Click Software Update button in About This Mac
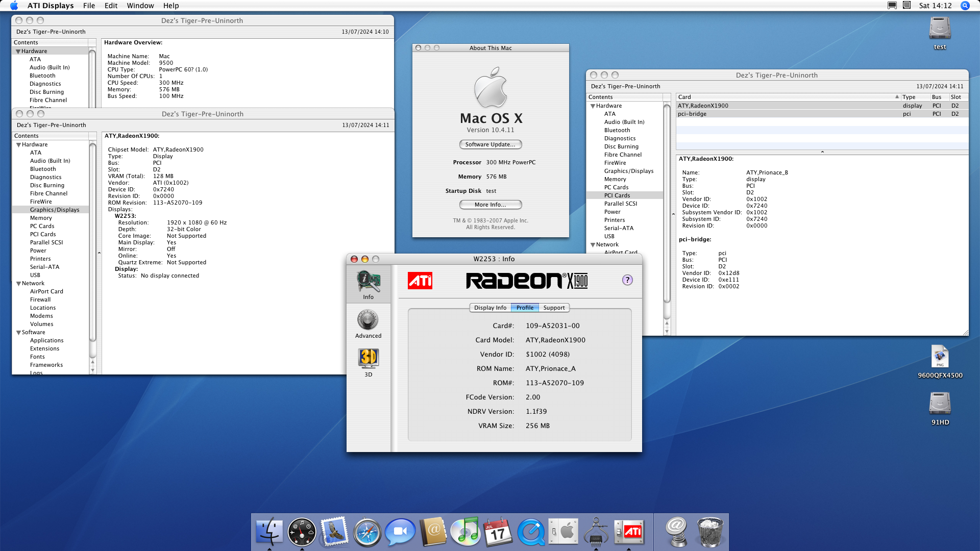 pos(489,144)
